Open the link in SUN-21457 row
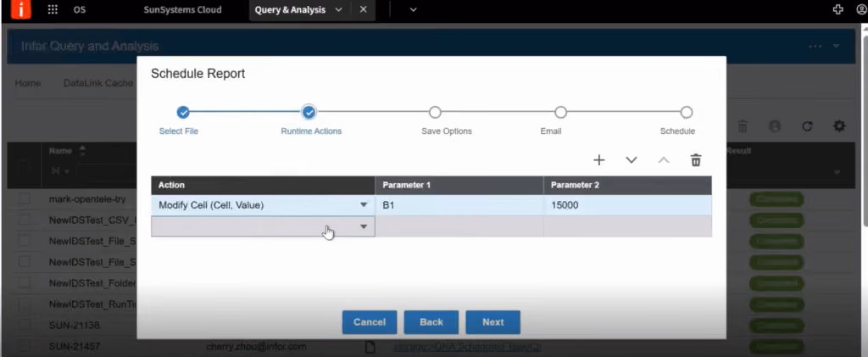The width and height of the screenshot is (868, 357). point(467,347)
